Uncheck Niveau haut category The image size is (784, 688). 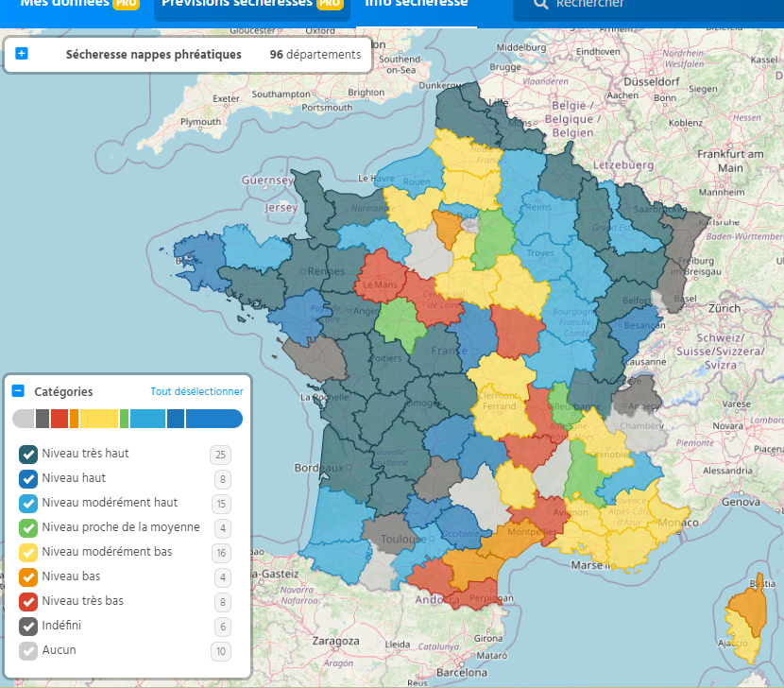[x=28, y=479]
